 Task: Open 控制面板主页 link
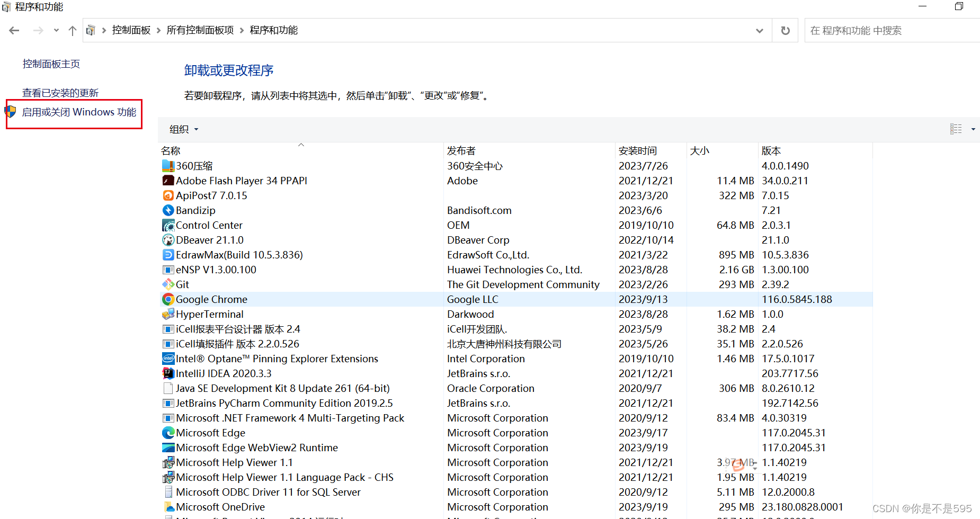pos(51,64)
